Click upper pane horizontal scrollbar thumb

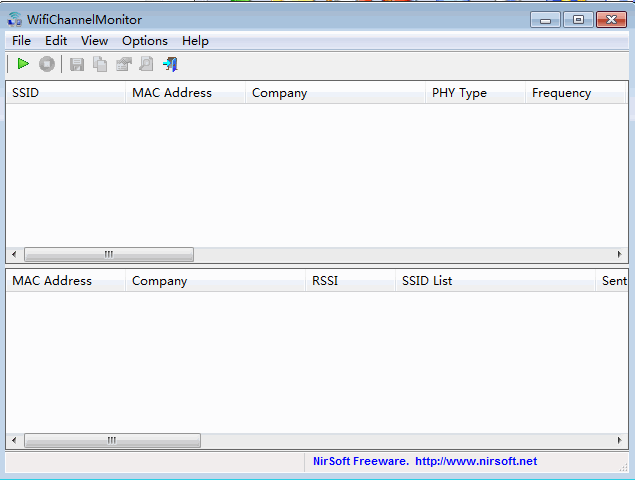pos(109,254)
